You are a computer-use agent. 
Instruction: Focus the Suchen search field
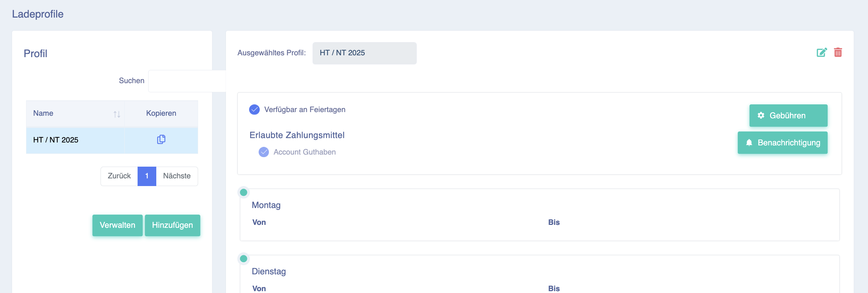click(x=187, y=81)
